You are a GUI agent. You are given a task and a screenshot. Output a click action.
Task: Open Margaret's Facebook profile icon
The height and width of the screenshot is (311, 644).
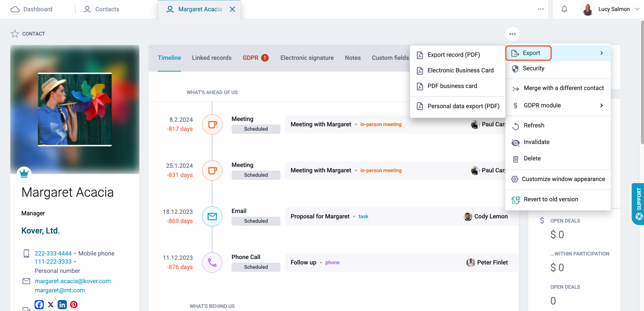coord(39,304)
